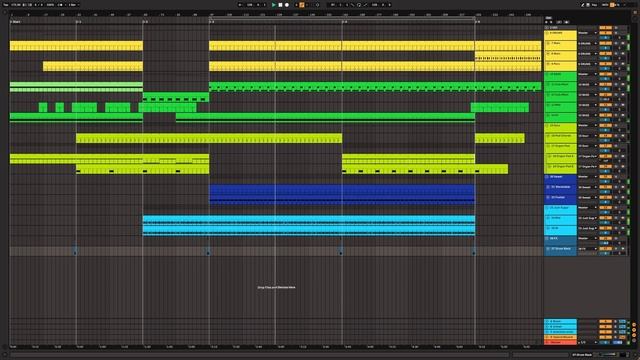The image size is (640, 360).
Task: Click the circular icon at the top-right corner
Action: point(635,12)
